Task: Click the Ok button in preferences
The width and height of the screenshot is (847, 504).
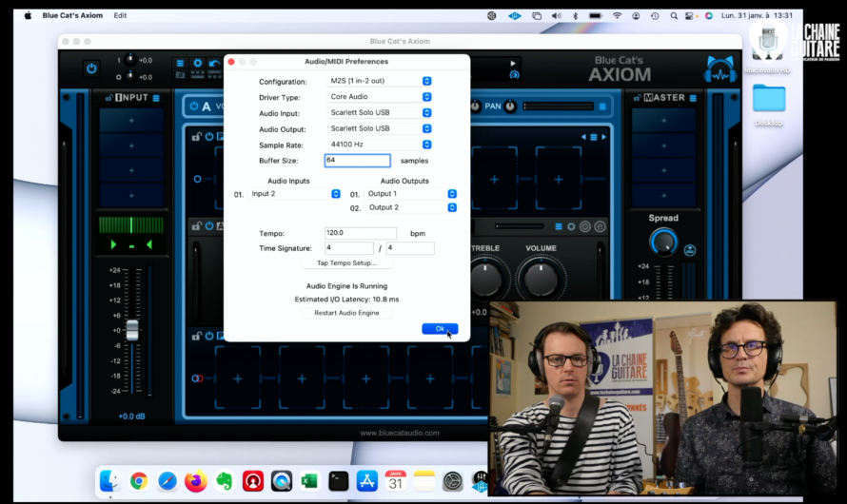Action: tap(440, 329)
